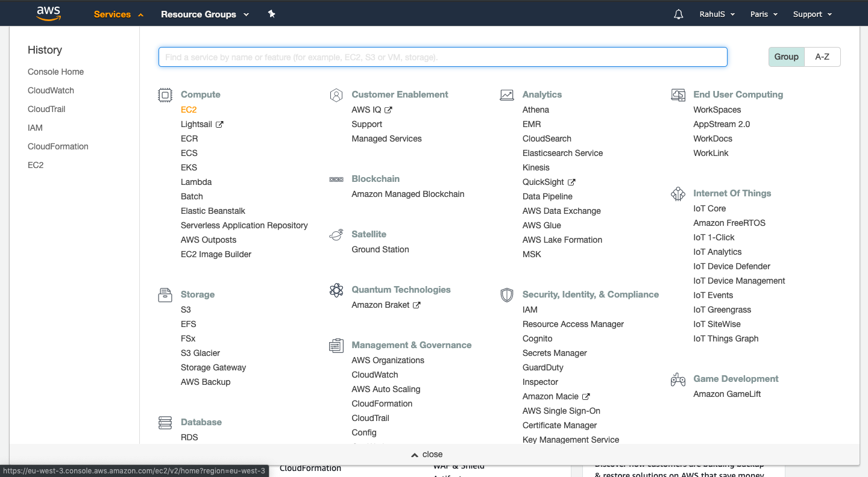Open the external link icon beside Lightsail
This screenshot has width=868, height=477.
[x=220, y=124]
